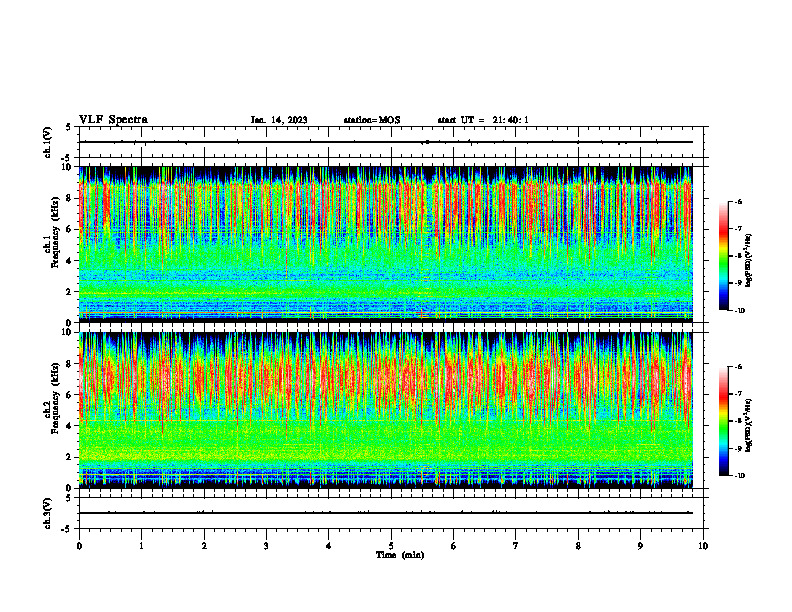Click the "Time (min)" axis label

[400, 555]
